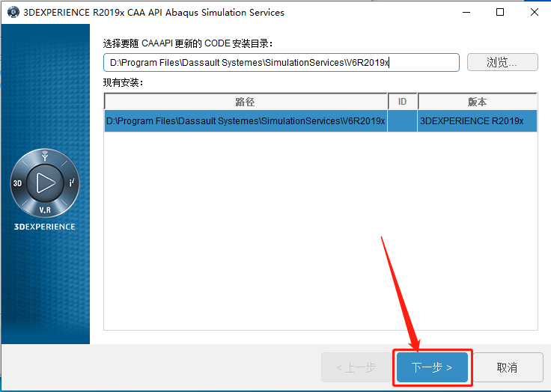551x392 pixels.
Task: Click the 3D quadrant of the compass
Action: [17, 183]
